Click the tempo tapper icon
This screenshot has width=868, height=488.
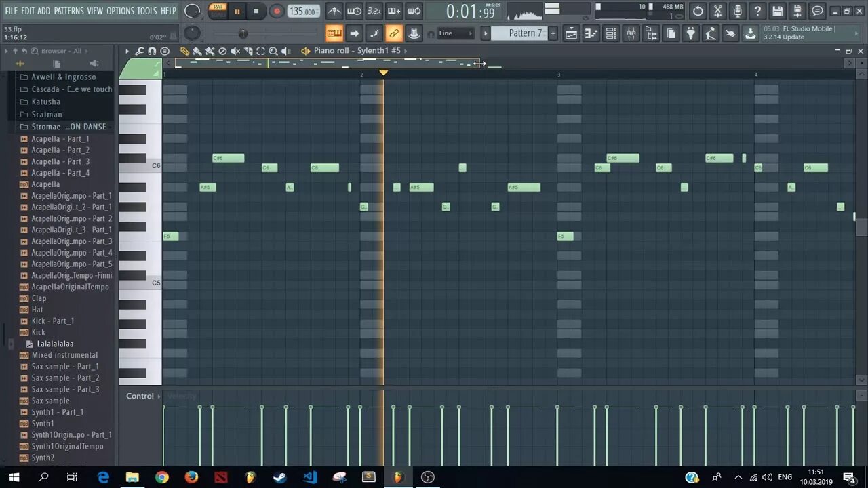click(x=710, y=33)
